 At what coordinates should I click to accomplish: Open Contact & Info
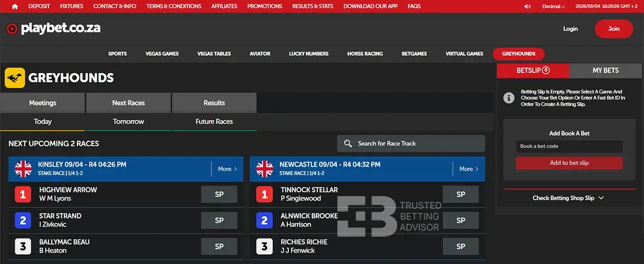[115, 6]
